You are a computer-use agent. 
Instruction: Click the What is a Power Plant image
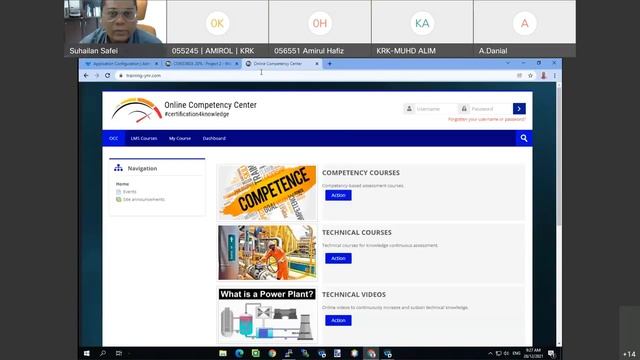[267, 315]
